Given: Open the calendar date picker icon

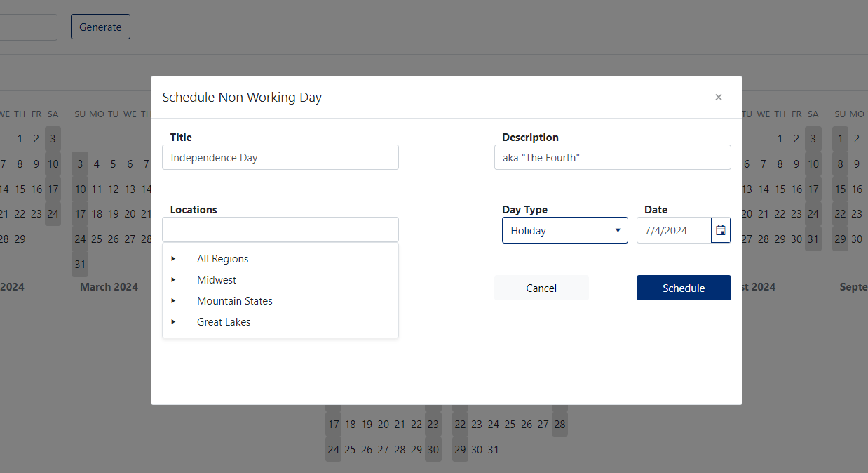Looking at the screenshot, I should point(721,230).
